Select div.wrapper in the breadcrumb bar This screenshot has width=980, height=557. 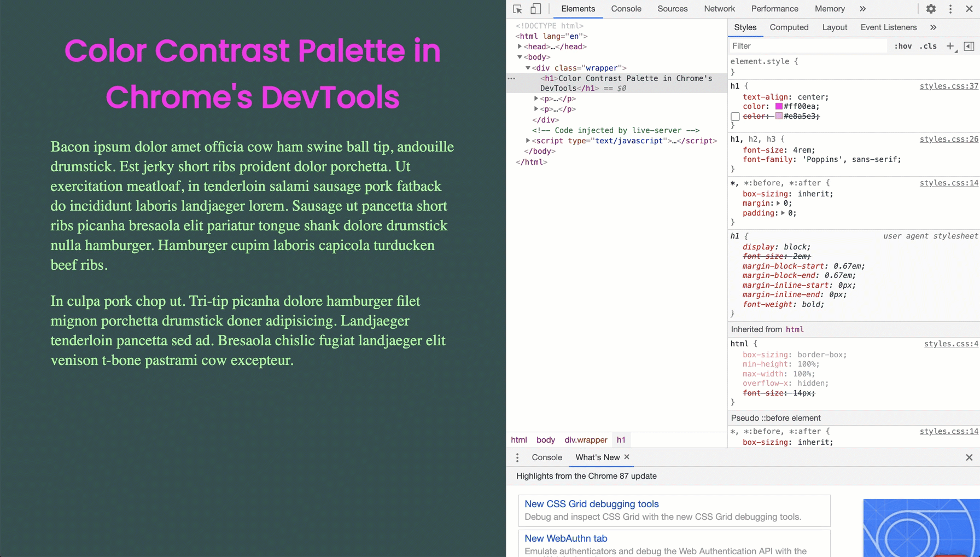(586, 440)
